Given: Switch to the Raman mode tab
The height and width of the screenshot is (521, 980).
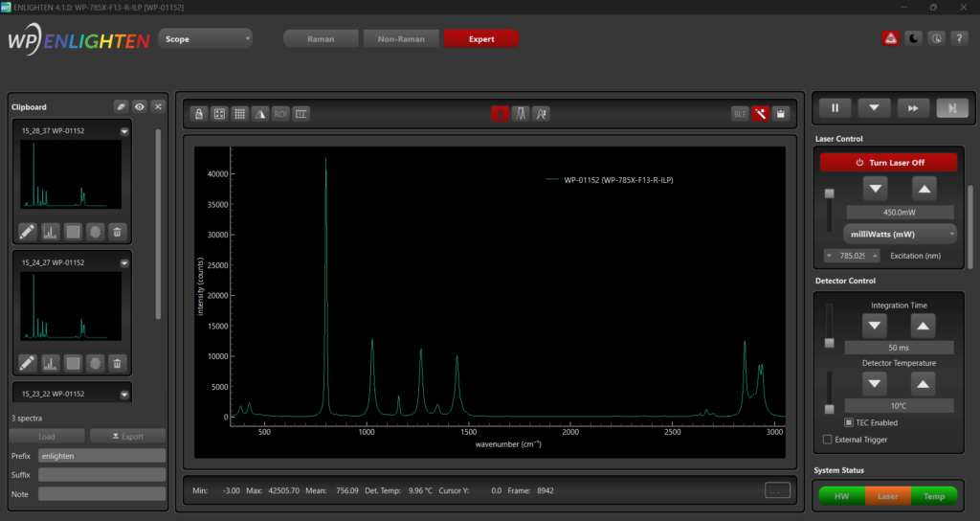Looking at the screenshot, I should [321, 39].
